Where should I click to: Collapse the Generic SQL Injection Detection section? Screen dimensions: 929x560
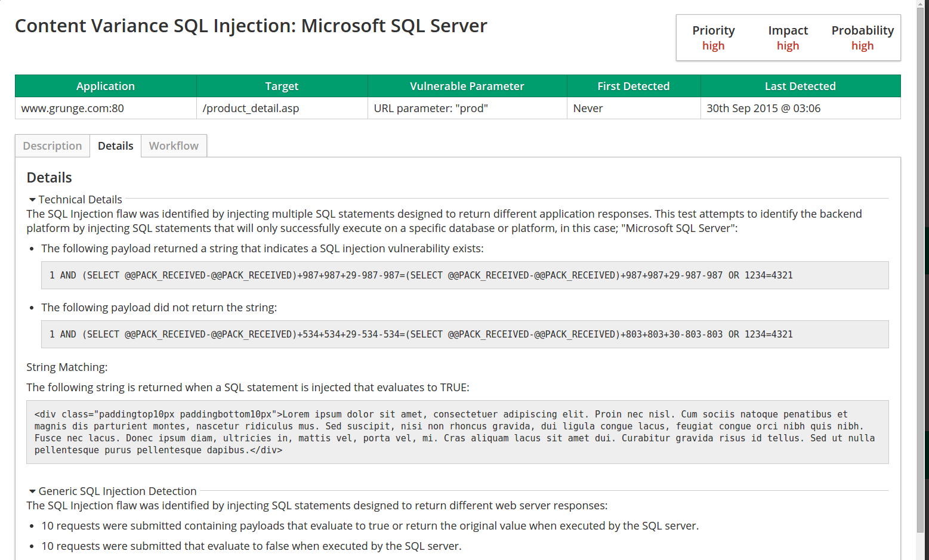click(x=32, y=491)
